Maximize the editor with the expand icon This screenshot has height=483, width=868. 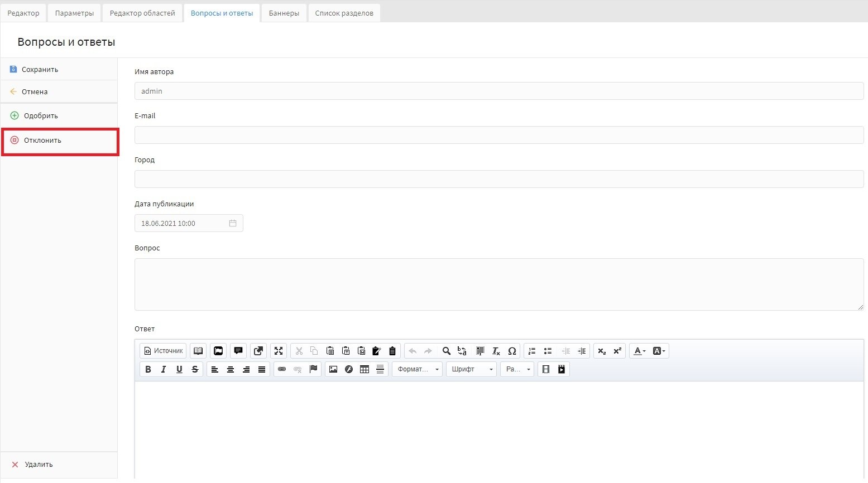(279, 351)
